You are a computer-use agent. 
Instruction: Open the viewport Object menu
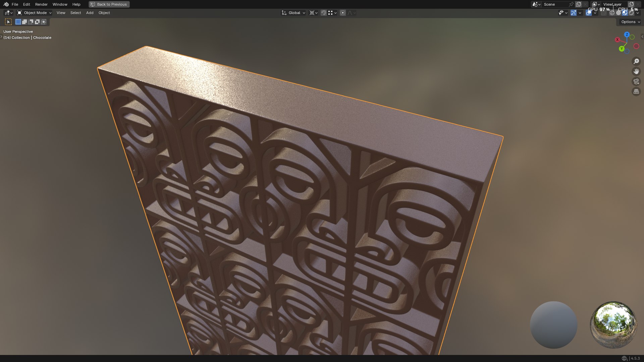(104, 13)
